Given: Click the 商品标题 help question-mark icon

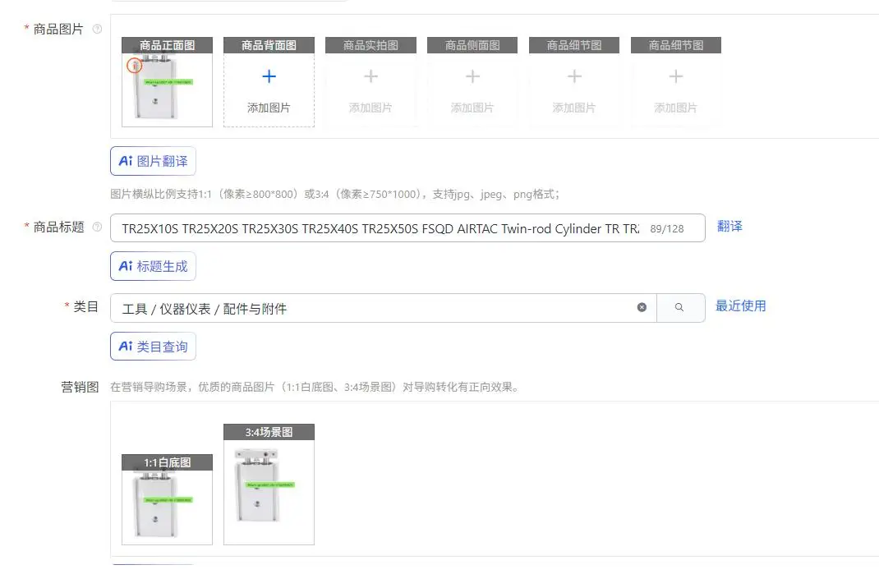Looking at the screenshot, I should [x=97, y=227].
